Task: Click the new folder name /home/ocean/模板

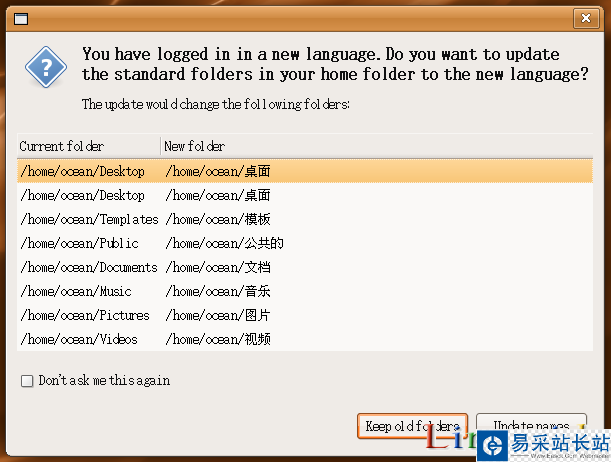Action: coord(218,219)
